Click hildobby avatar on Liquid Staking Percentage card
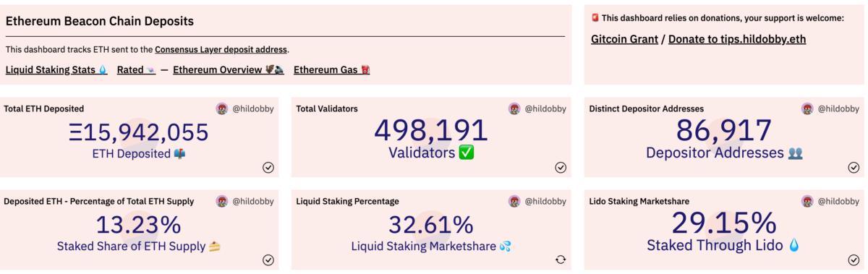Screen dimensions: 868x274 pos(514,201)
